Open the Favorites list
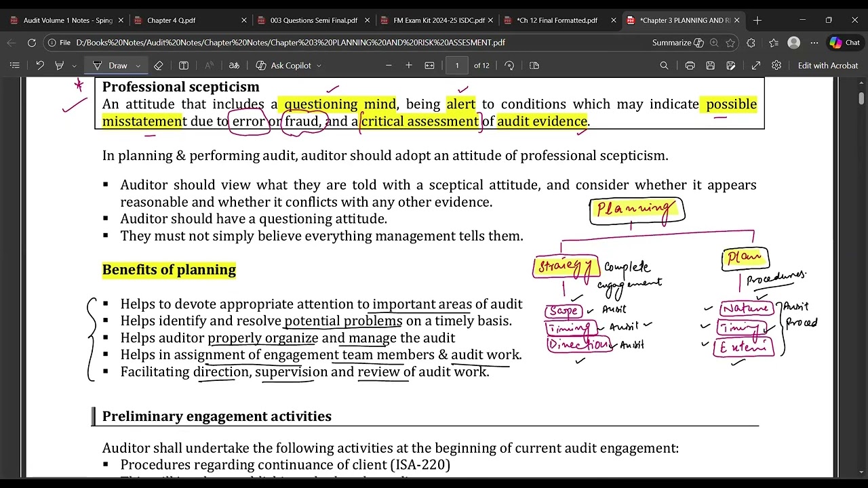This screenshot has width=868, height=488. click(x=774, y=43)
